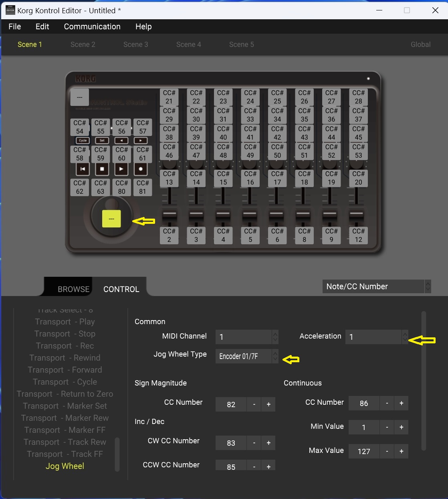Select the CONTROL tab

pos(121,289)
